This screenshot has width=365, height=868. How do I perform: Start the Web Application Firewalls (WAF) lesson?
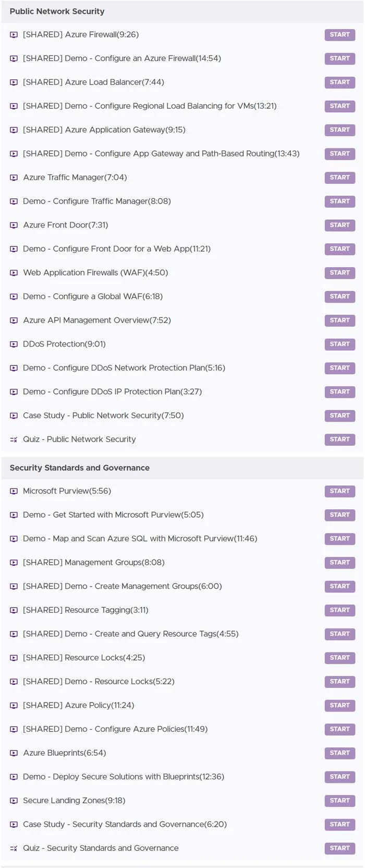pyautogui.click(x=339, y=273)
